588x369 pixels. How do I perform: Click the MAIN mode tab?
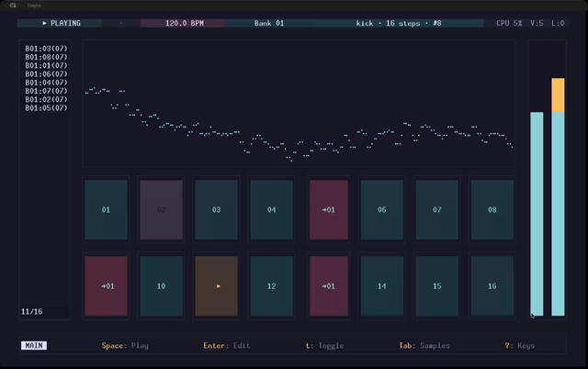[34, 345]
